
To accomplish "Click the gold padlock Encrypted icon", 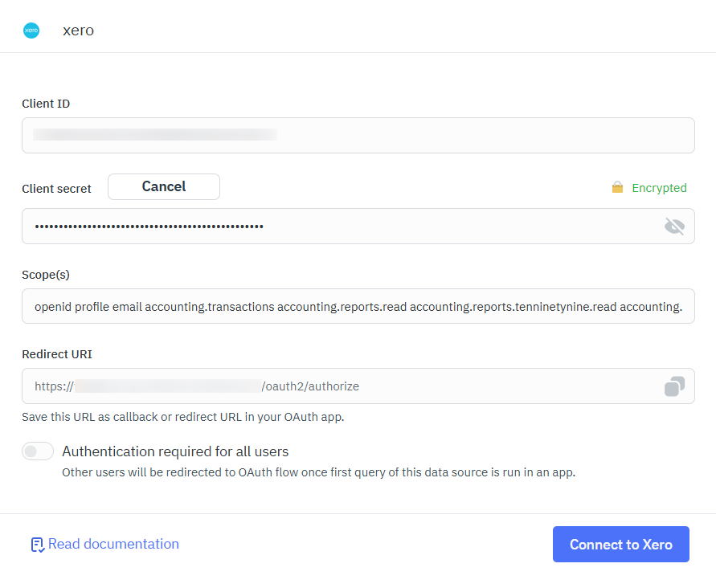I will [x=616, y=187].
